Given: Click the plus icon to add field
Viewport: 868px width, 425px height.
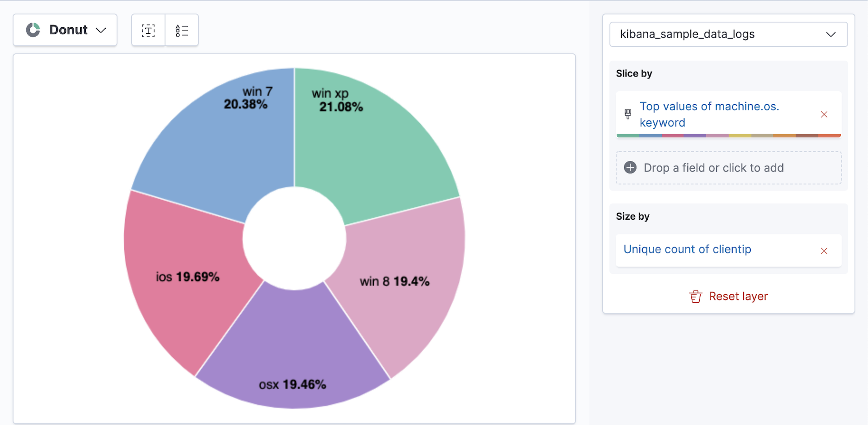Looking at the screenshot, I should (630, 167).
